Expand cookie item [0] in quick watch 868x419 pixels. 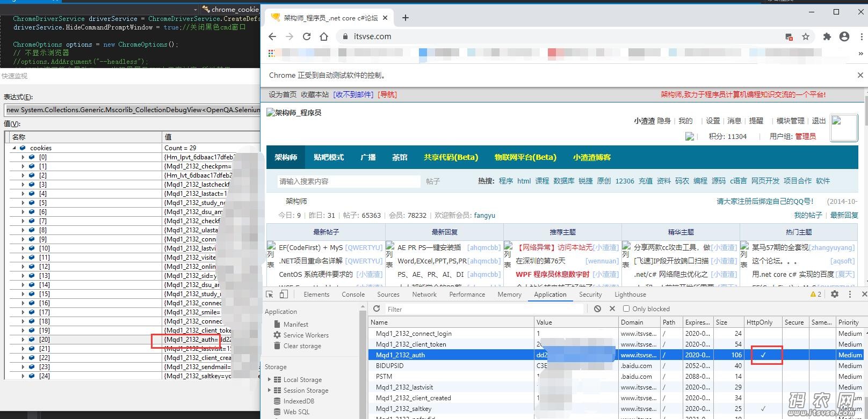coord(23,157)
